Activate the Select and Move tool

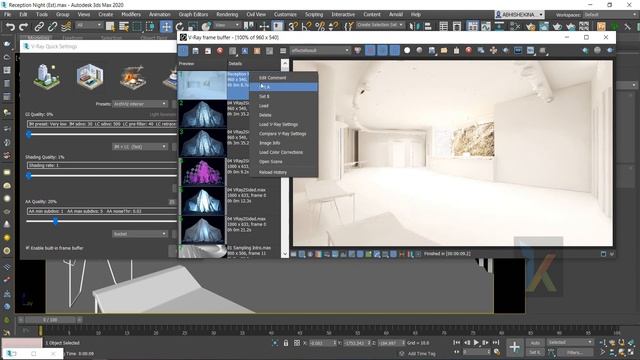point(166,27)
